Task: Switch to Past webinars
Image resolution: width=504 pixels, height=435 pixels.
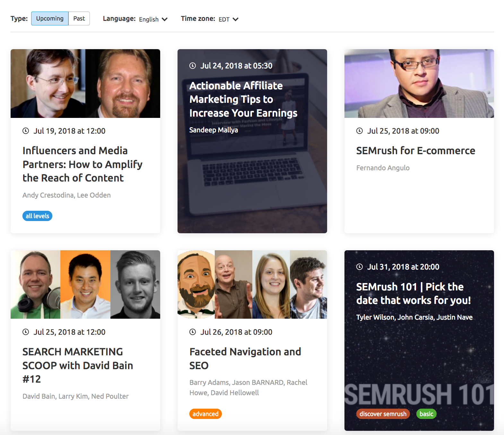Action: 79,18
